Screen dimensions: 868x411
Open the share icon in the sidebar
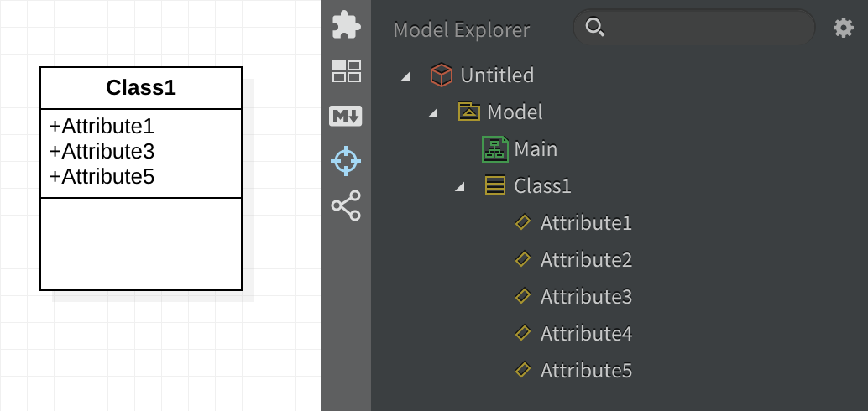[x=346, y=205]
